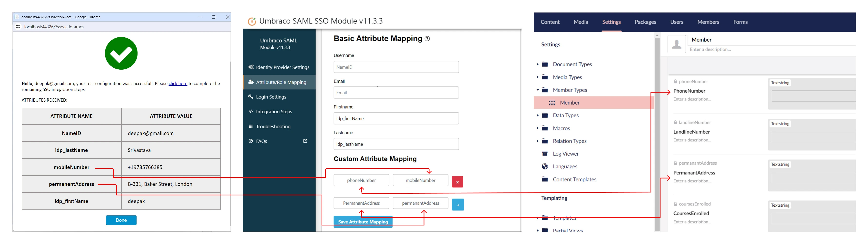Expand the Data Types tree node
Screen dimensions: 868x244
click(537, 116)
